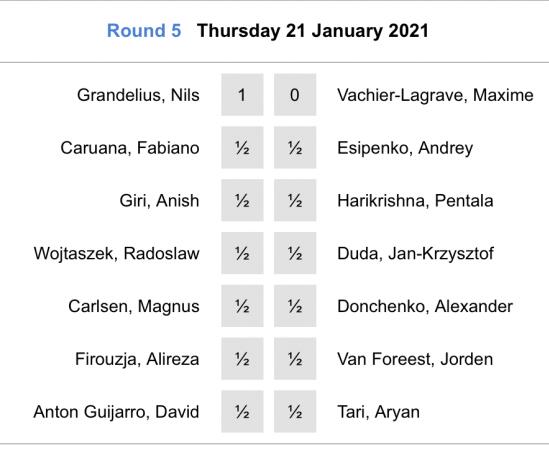Click Harikrishna's half-point result box
The height and width of the screenshot is (450, 549).
coord(295,201)
